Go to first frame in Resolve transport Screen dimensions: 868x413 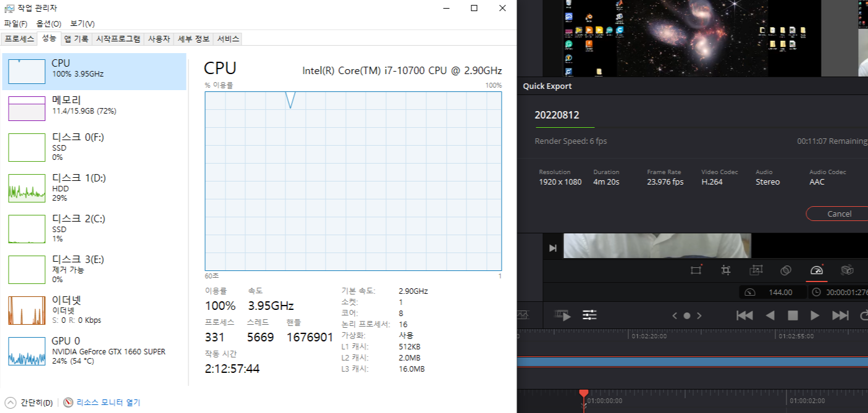point(744,315)
